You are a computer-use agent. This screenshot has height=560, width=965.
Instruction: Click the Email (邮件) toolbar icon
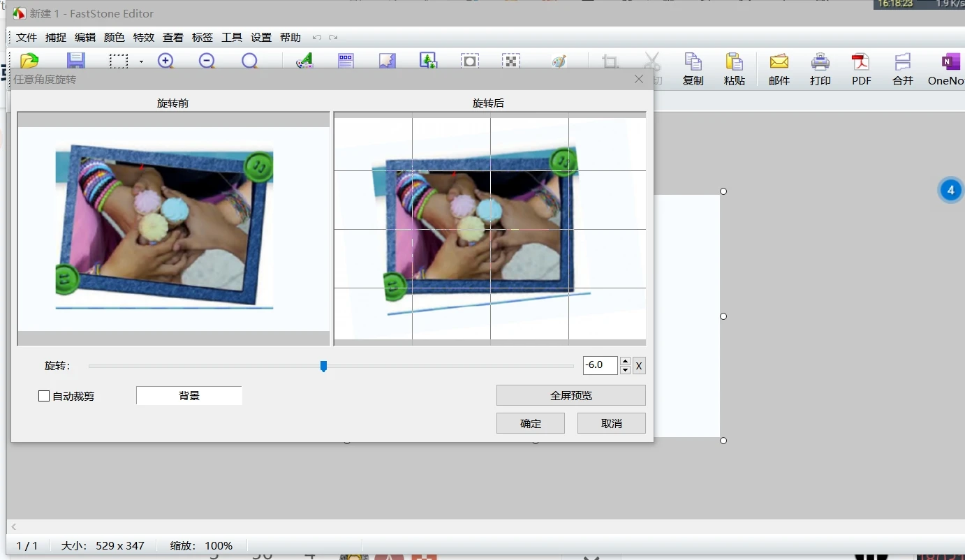click(x=779, y=68)
